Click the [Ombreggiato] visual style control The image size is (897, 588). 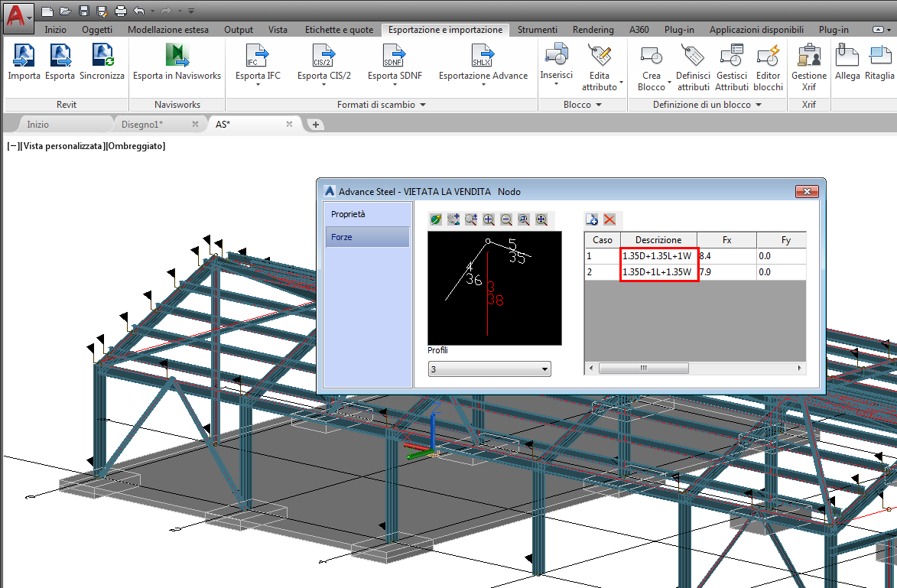[x=135, y=146]
